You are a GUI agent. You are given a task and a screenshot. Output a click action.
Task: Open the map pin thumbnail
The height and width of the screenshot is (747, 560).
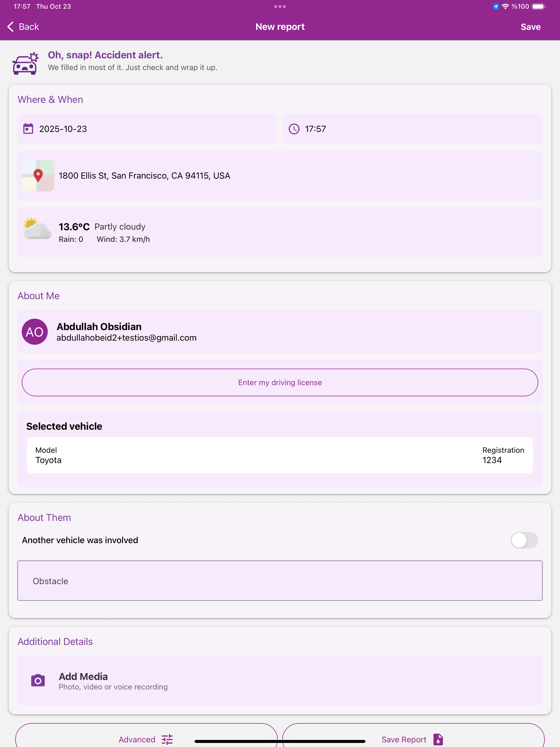click(38, 176)
